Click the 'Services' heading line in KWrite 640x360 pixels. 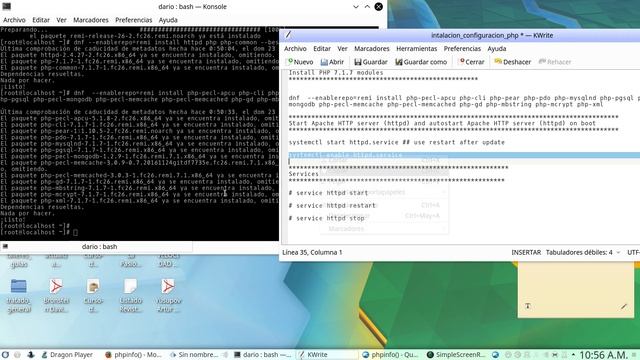tap(303, 174)
